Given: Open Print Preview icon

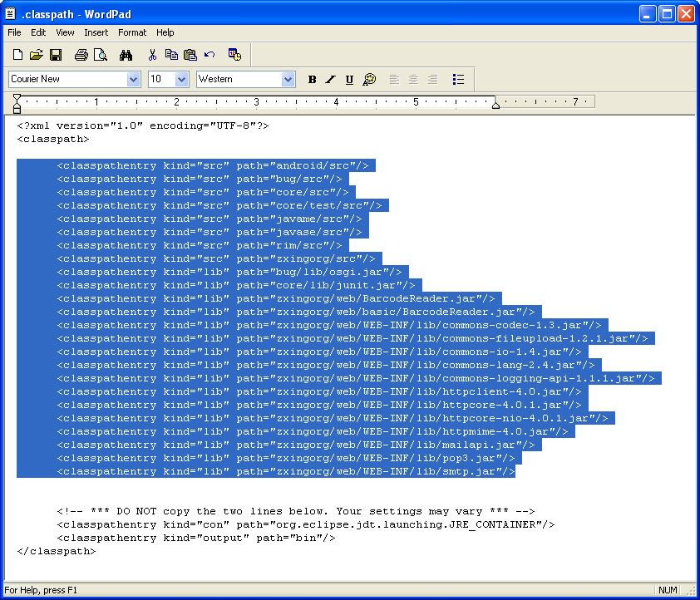Looking at the screenshot, I should pos(101,55).
